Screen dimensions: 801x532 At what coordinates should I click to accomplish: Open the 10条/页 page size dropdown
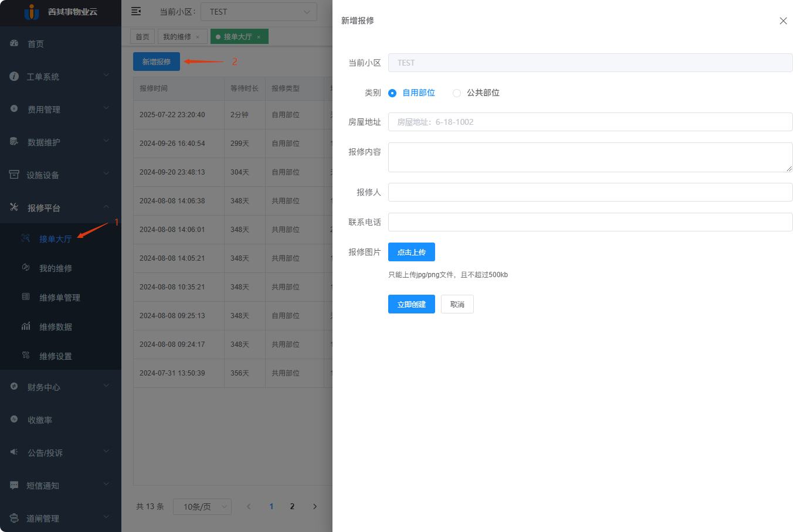coord(202,506)
